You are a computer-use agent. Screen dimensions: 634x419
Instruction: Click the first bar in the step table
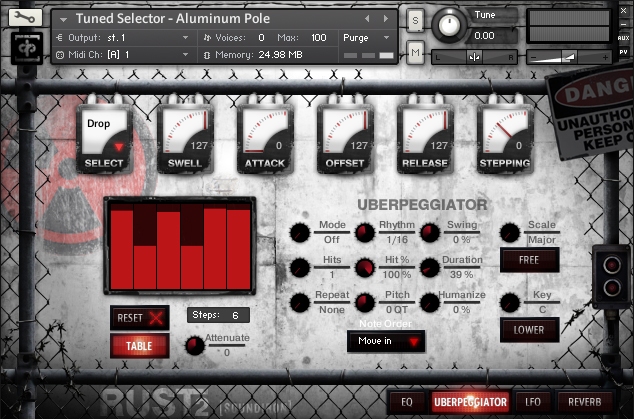click(122, 247)
